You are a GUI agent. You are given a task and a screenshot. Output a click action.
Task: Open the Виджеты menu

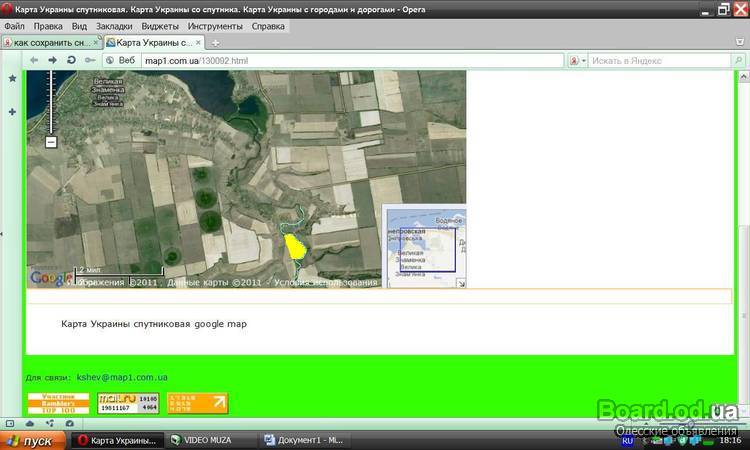point(160,26)
